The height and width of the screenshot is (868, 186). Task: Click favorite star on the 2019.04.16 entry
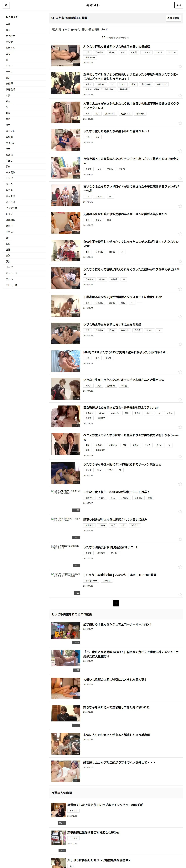click(180, 206)
